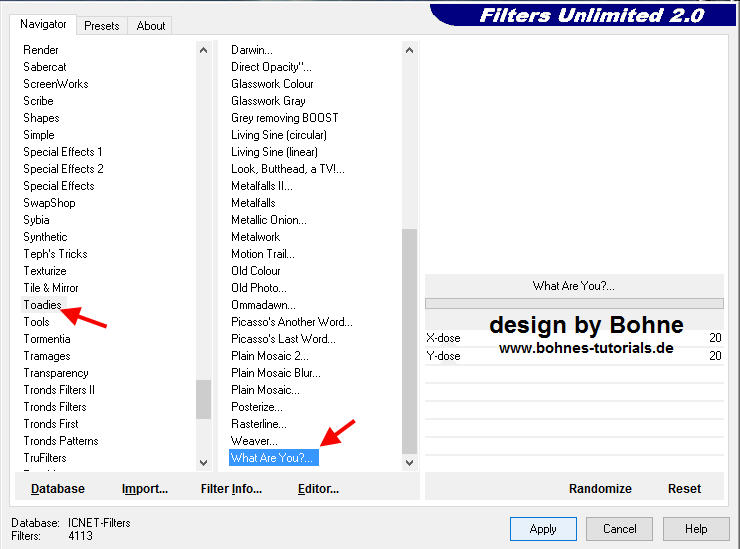Show Filter Info...
Screen dimensions: 740x549
(x=231, y=489)
